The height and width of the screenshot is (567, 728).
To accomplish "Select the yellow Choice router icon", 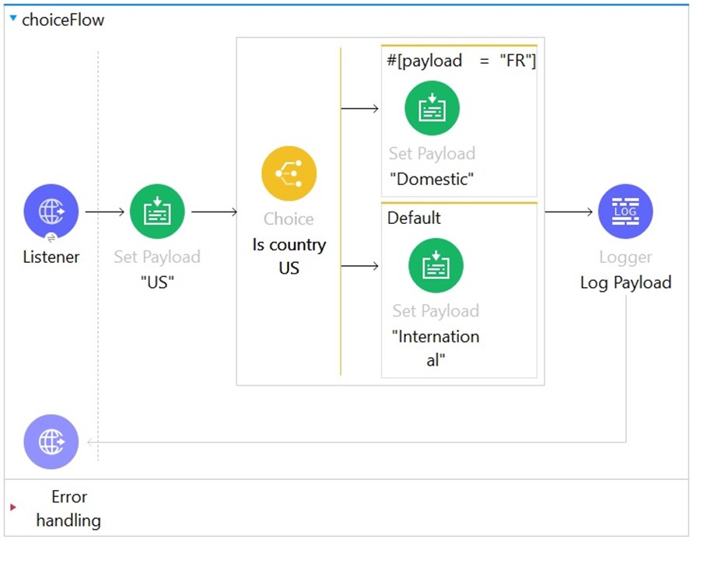I will 289,173.
